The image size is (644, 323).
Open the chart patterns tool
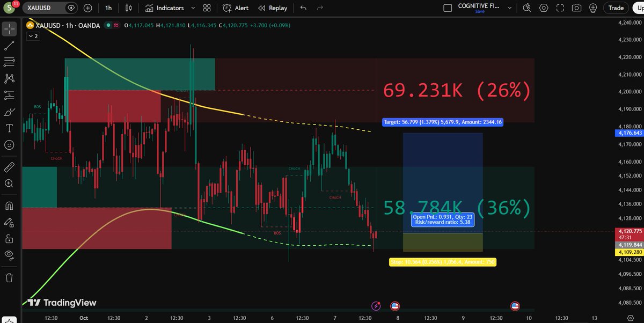9,79
